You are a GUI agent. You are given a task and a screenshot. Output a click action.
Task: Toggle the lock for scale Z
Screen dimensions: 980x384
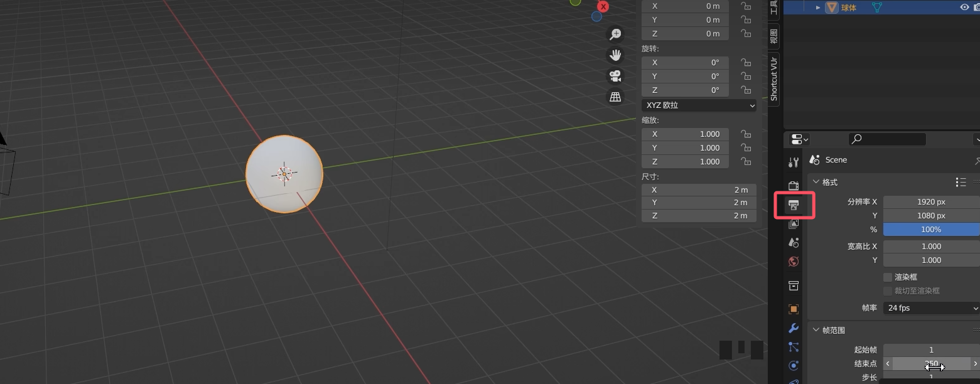point(746,162)
